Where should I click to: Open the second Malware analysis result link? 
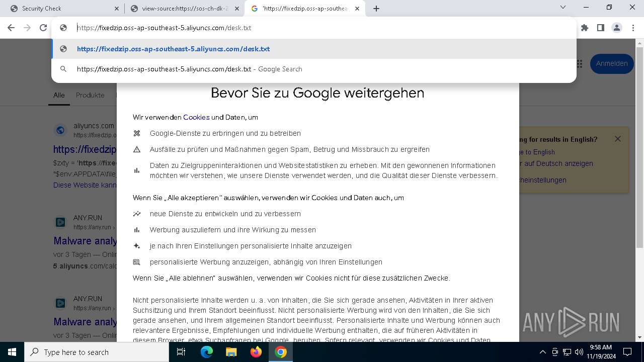pos(85,322)
